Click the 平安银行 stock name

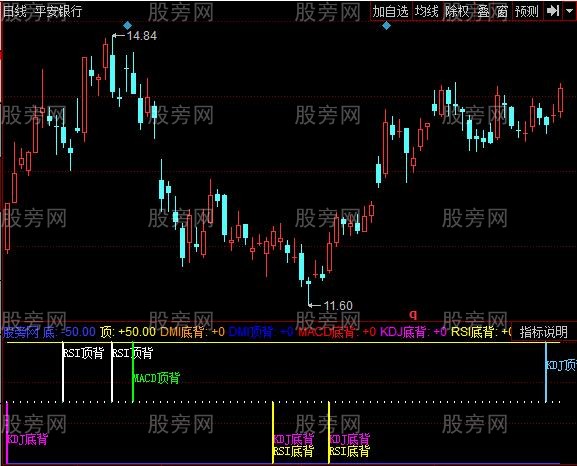pos(59,11)
